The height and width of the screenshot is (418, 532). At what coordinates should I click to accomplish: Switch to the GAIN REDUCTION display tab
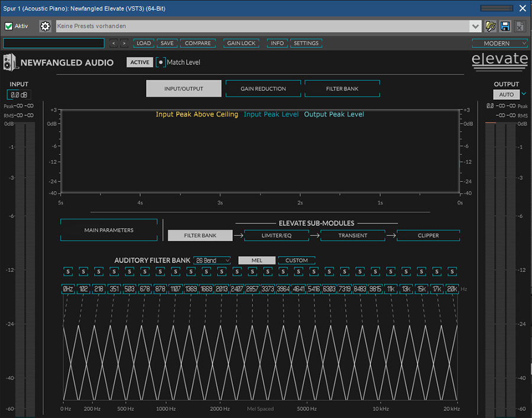click(x=263, y=89)
